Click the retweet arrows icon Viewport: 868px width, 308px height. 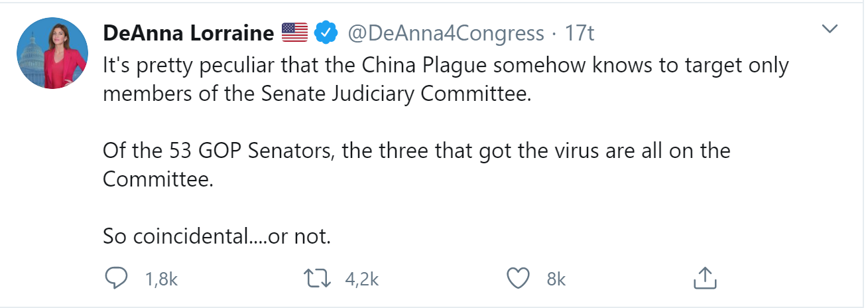click(316, 279)
